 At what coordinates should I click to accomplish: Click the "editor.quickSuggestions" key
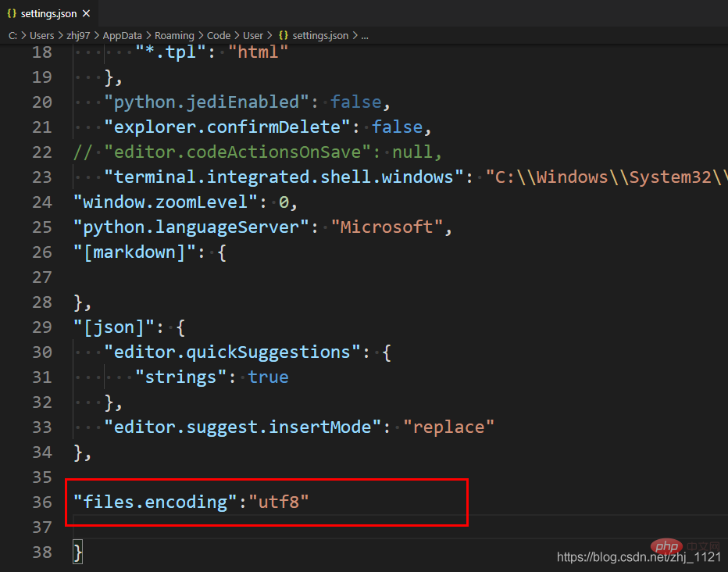(233, 352)
